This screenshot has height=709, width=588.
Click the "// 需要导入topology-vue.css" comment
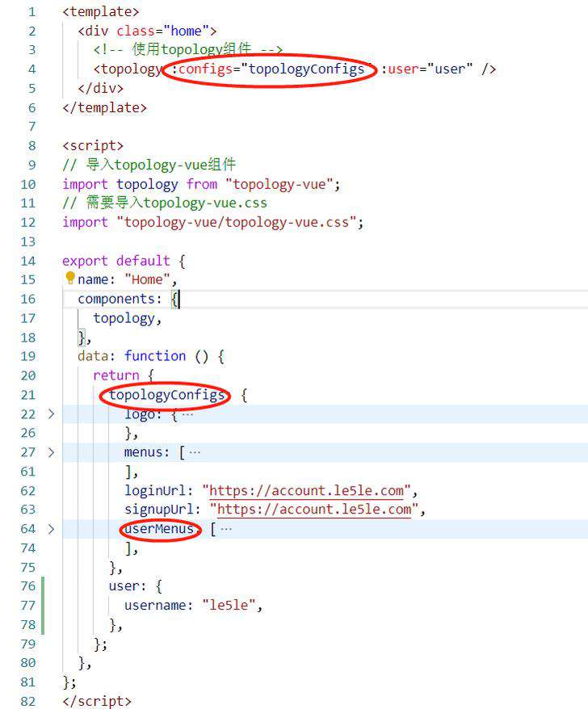tap(165, 203)
